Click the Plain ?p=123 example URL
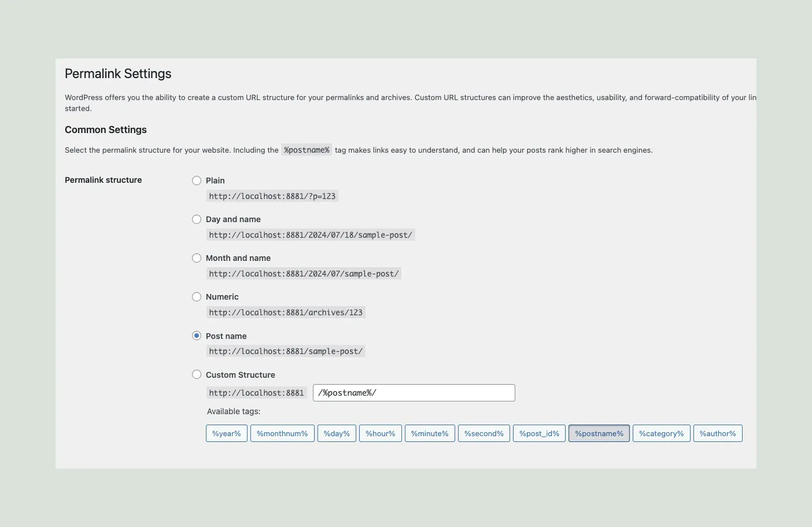This screenshot has height=527, width=812. pos(272,196)
